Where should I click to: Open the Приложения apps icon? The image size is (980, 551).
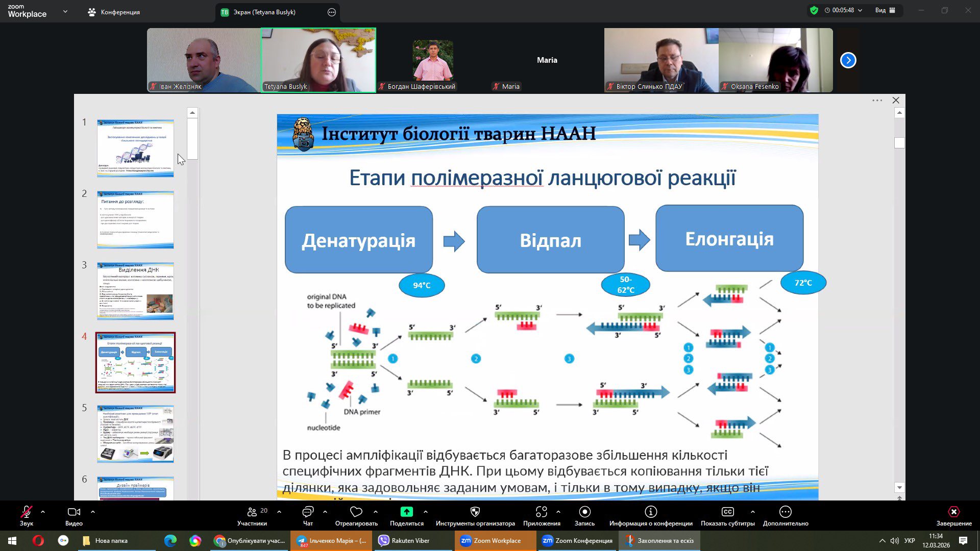coord(541,512)
